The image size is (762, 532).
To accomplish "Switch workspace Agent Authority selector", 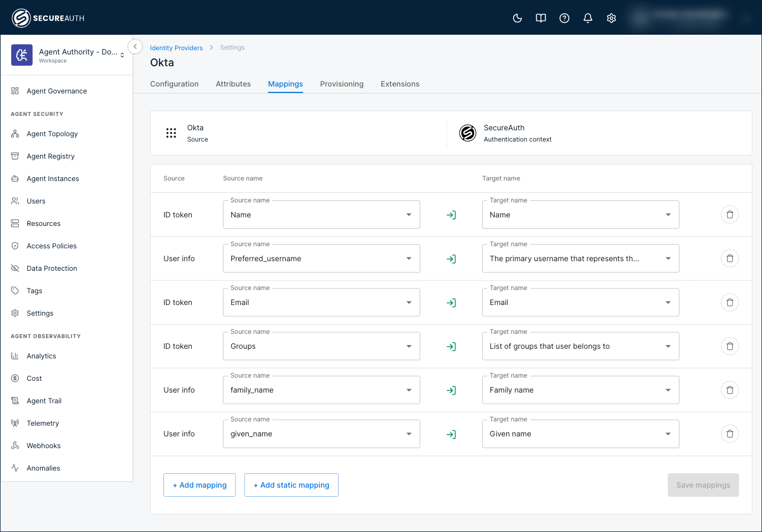I will (x=67, y=55).
